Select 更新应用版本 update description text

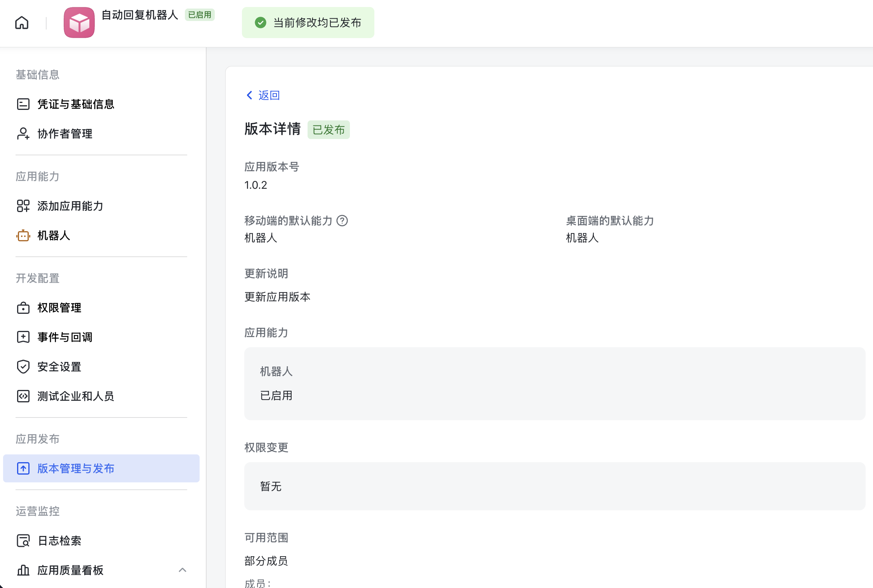[x=277, y=297]
